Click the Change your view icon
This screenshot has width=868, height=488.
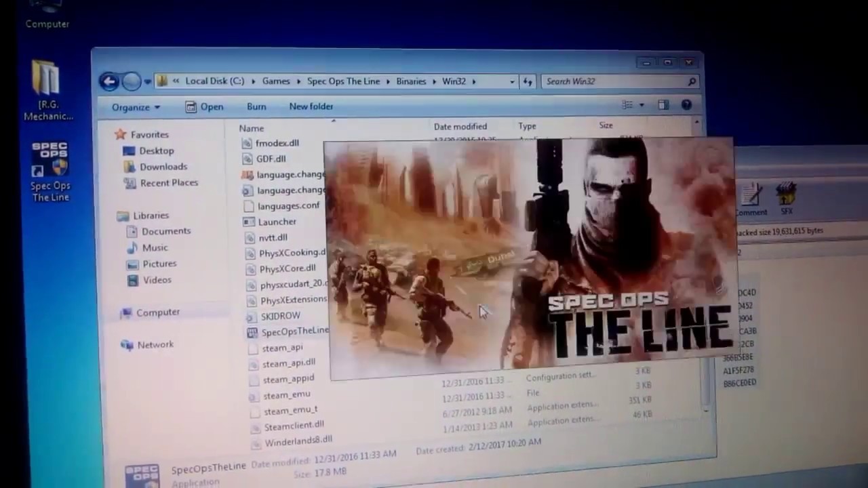(x=627, y=105)
